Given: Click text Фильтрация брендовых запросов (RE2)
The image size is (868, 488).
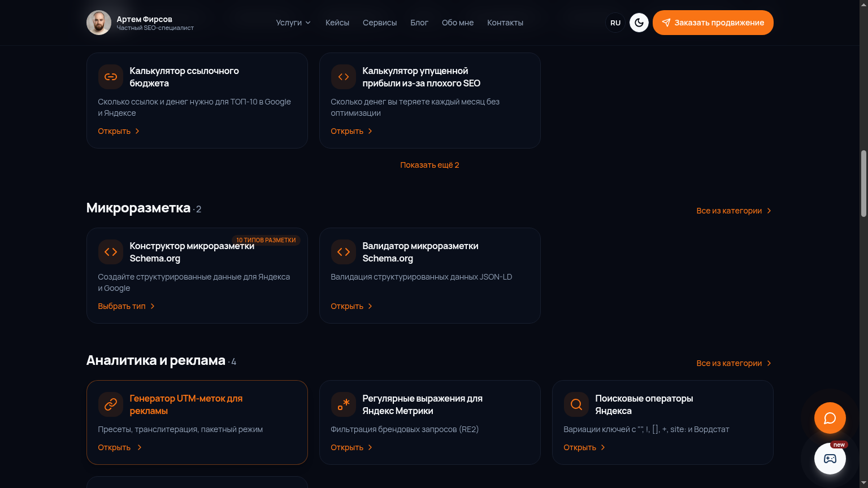Looking at the screenshot, I should click(405, 429).
